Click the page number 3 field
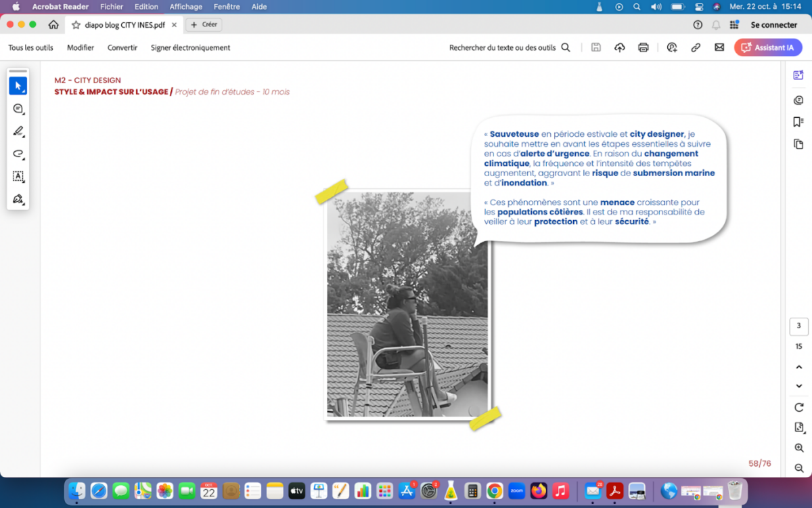Image resolution: width=812 pixels, height=508 pixels. click(x=798, y=326)
